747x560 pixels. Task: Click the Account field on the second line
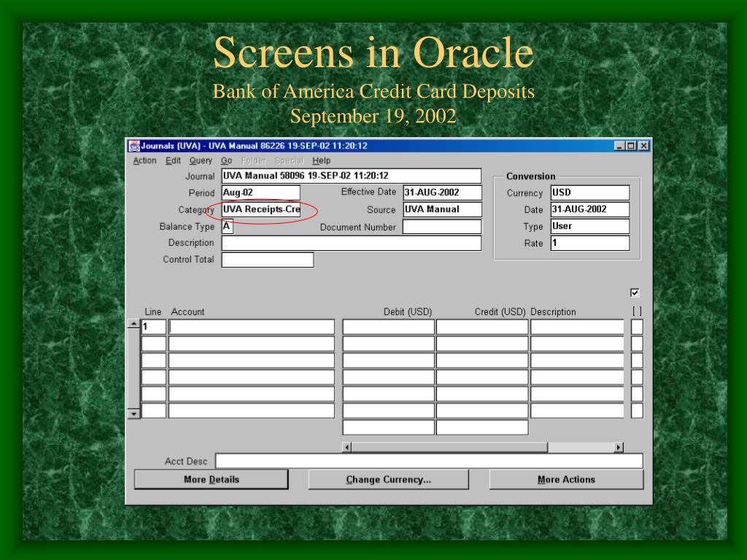pyautogui.click(x=252, y=343)
